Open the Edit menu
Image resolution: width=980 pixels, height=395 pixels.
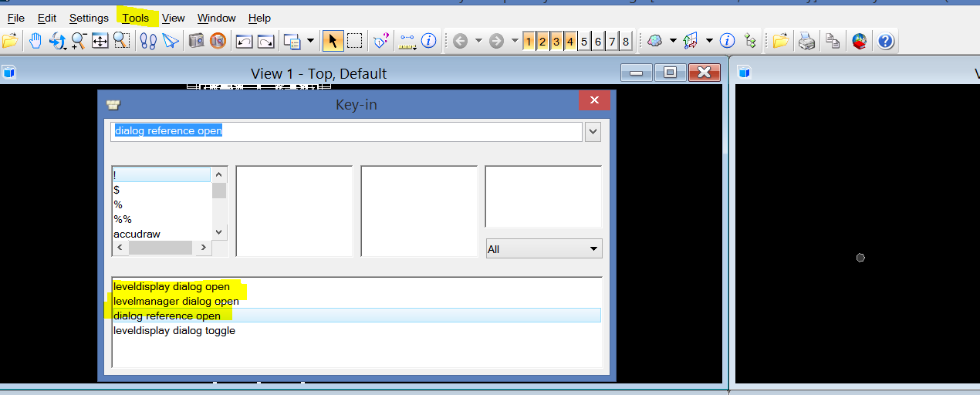(47, 18)
